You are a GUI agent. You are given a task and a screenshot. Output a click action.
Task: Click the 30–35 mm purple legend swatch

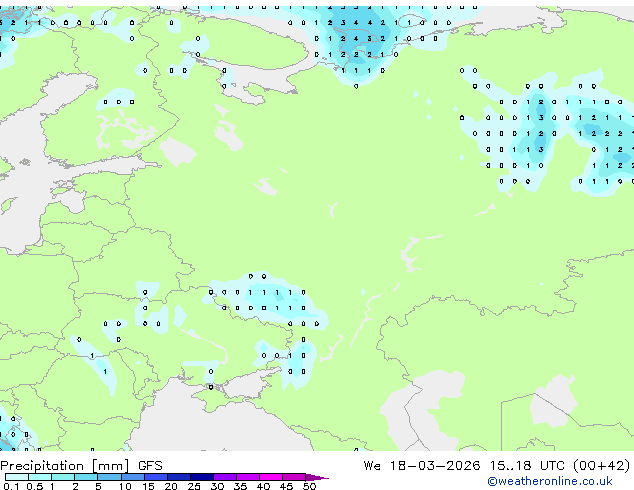[x=225, y=477]
